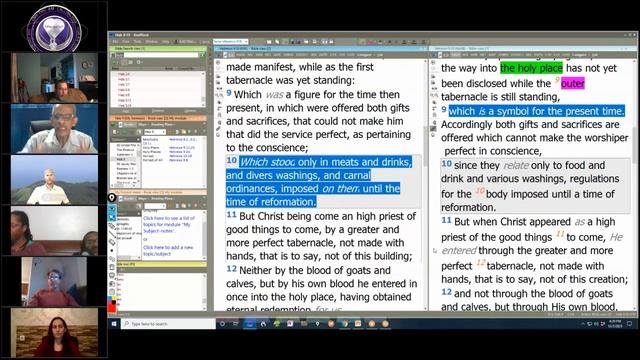The width and height of the screenshot is (640, 360).
Task: Open the Windows Start menu
Action: coord(114,324)
